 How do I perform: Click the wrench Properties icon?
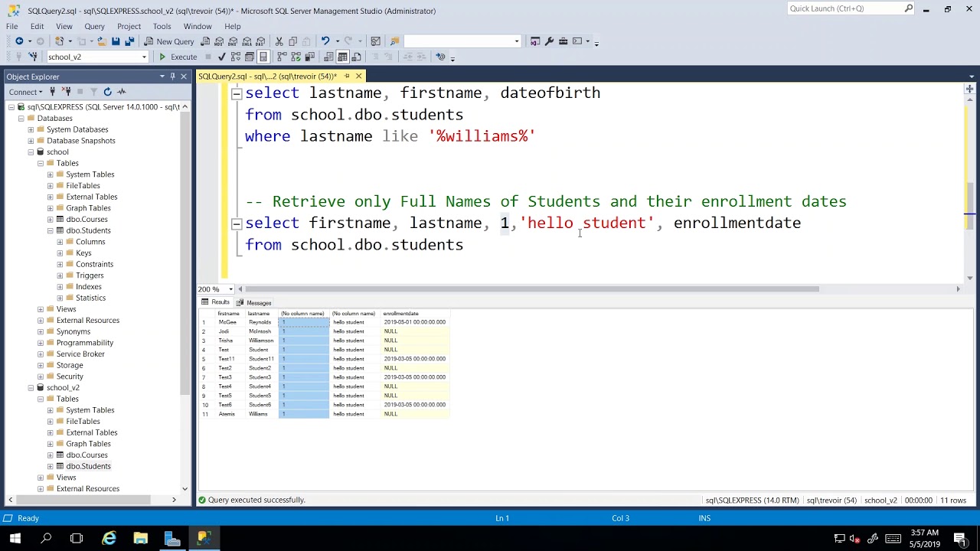549,41
